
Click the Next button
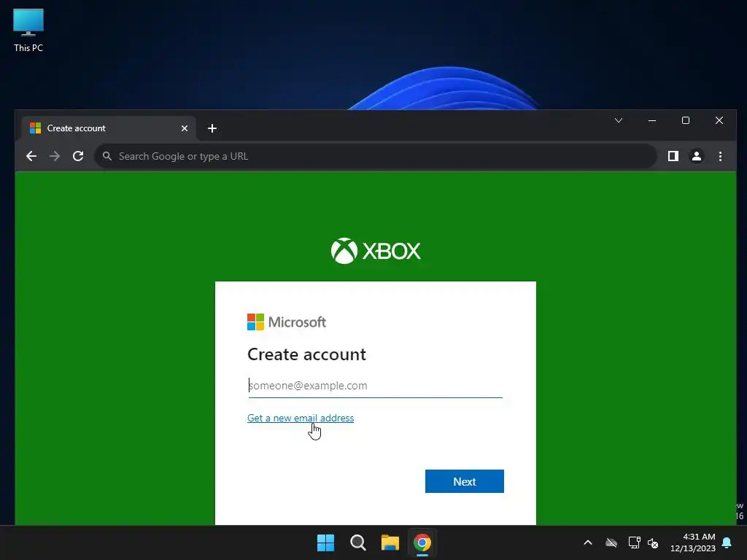[464, 481]
